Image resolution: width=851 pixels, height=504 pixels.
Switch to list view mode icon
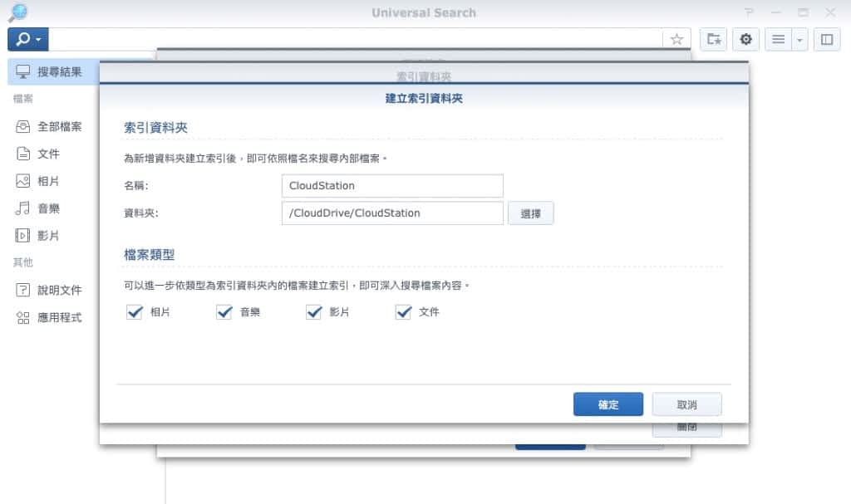(x=778, y=39)
